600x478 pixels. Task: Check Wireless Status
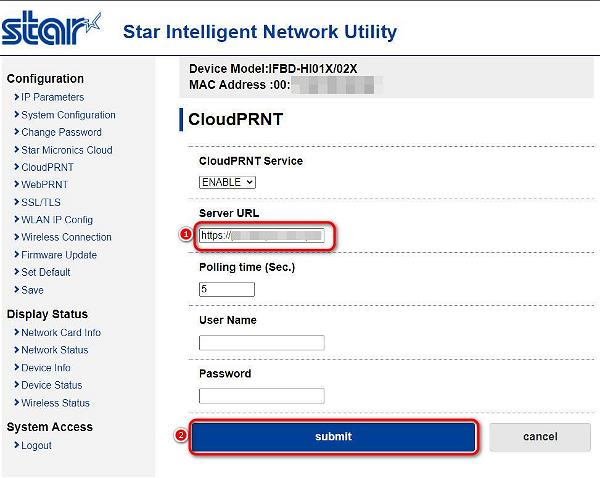(x=55, y=403)
